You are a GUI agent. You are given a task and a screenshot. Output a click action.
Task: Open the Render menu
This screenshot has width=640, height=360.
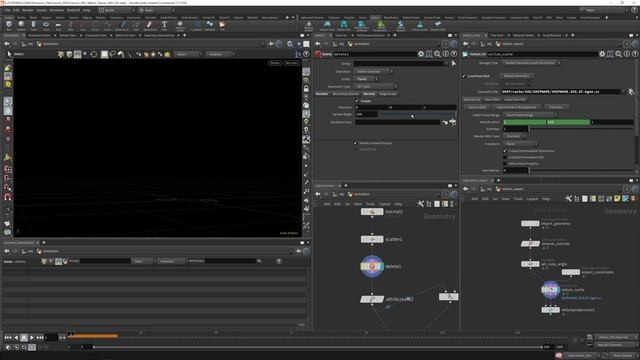pyautogui.click(x=28, y=10)
